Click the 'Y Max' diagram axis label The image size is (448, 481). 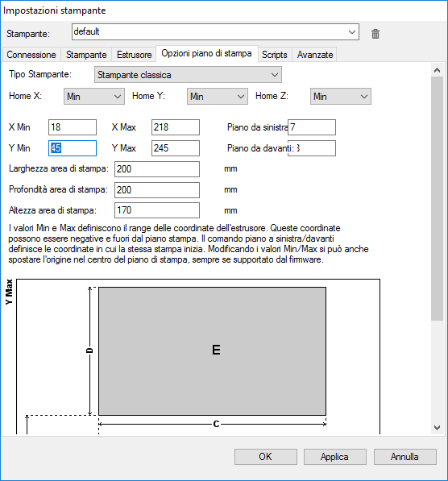(x=9, y=292)
